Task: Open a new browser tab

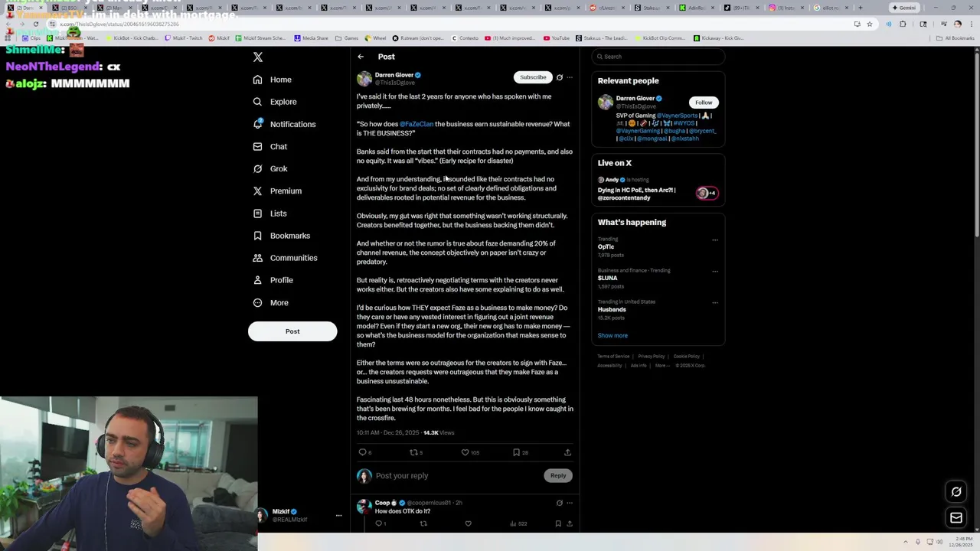Action: click(860, 8)
